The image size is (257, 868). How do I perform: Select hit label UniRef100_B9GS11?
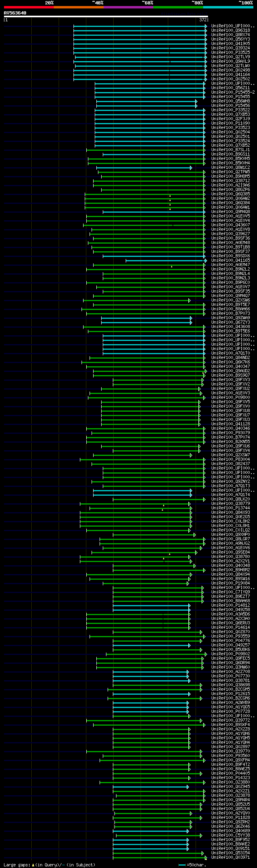(230, 154)
